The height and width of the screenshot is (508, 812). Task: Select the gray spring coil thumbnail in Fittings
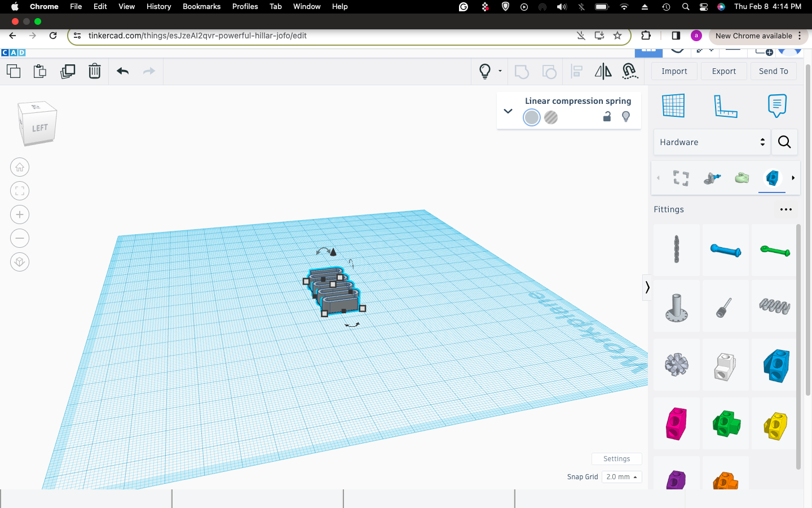[774, 306]
